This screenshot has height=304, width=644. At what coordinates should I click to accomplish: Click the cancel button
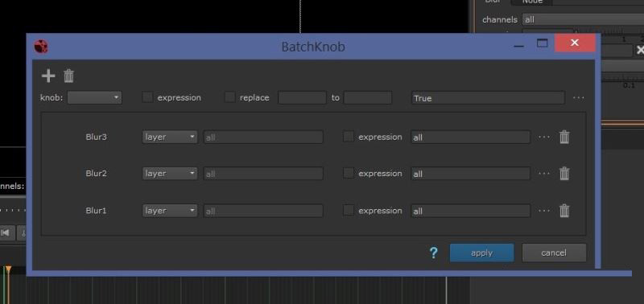(554, 253)
